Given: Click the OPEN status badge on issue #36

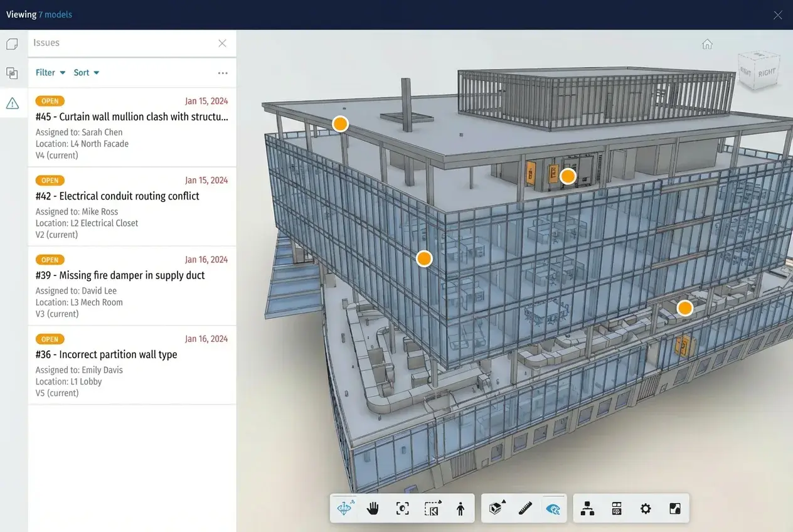Looking at the screenshot, I should (x=50, y=339).
